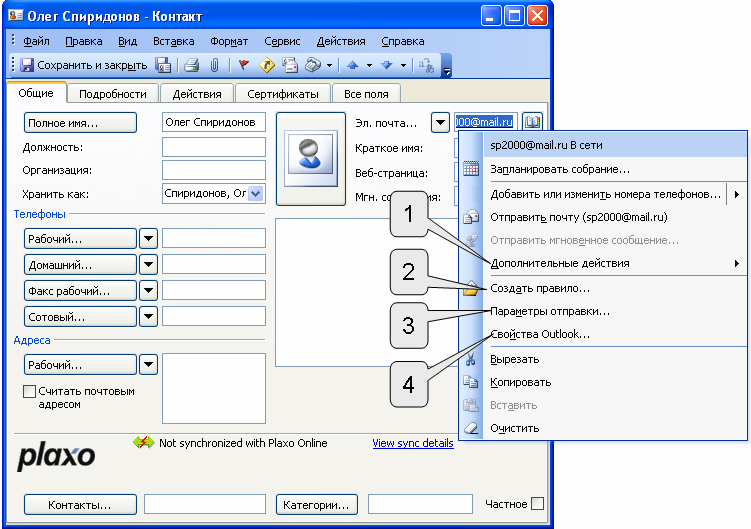Click the full name field Олег Спиридонов
This screenshot has height=529, width=751.
click(214, 122)
